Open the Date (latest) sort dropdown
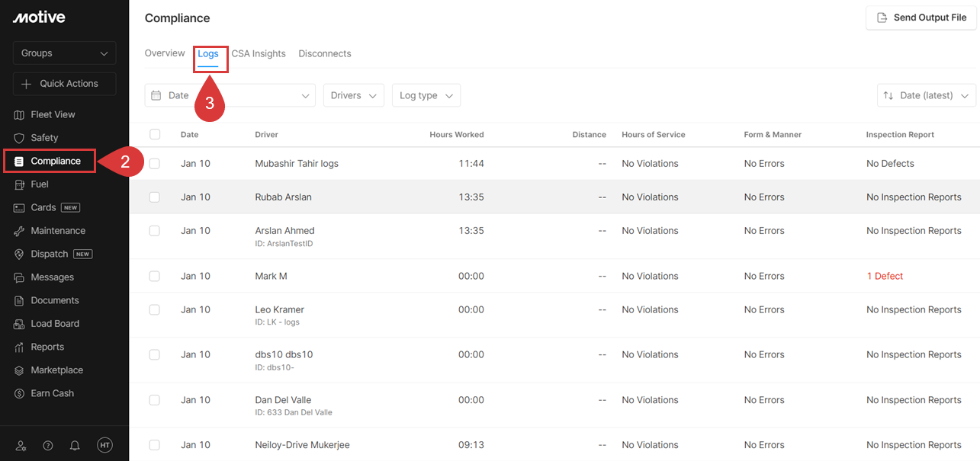The image size is (980, 461). (x=926, y=95)
